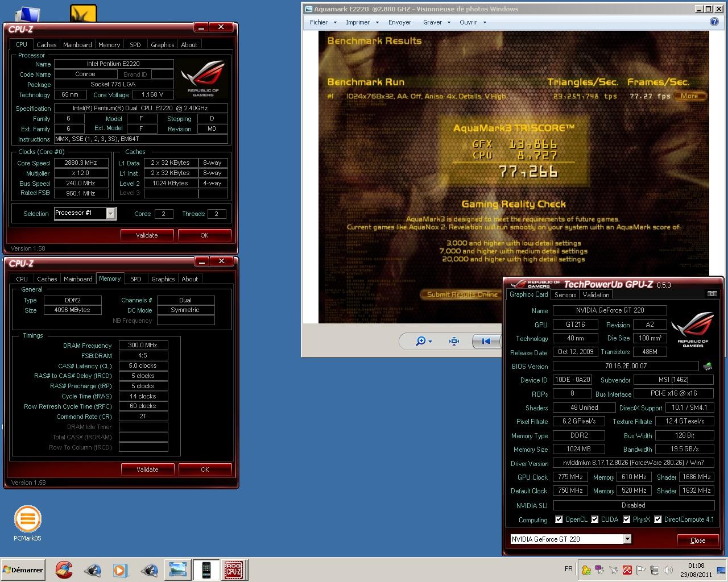Click Core Speed value 2880.3 MHz
This screenshot has height=582, width=728.
click(81, 163)
